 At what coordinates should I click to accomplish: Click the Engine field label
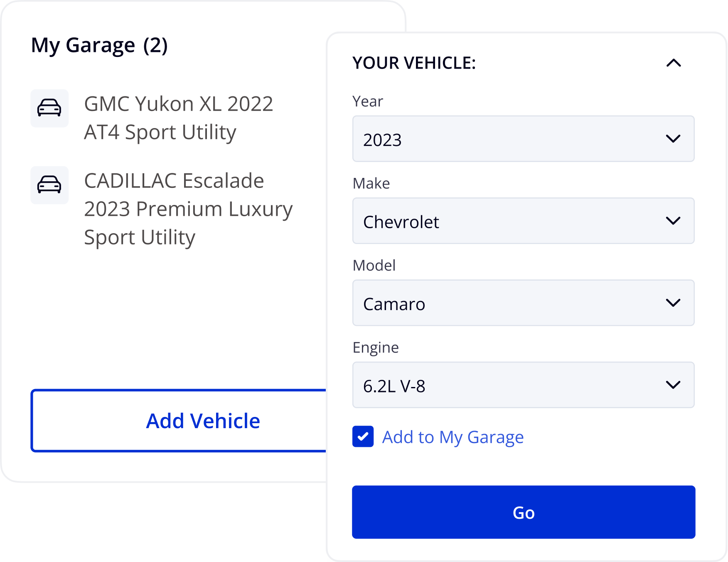tap(376, 348)
